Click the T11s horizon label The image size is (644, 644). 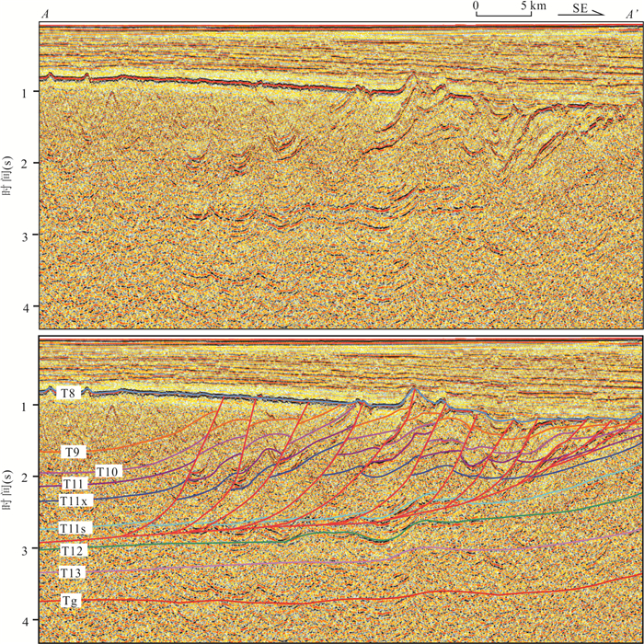pyautogui.click(x=75, y=529)
